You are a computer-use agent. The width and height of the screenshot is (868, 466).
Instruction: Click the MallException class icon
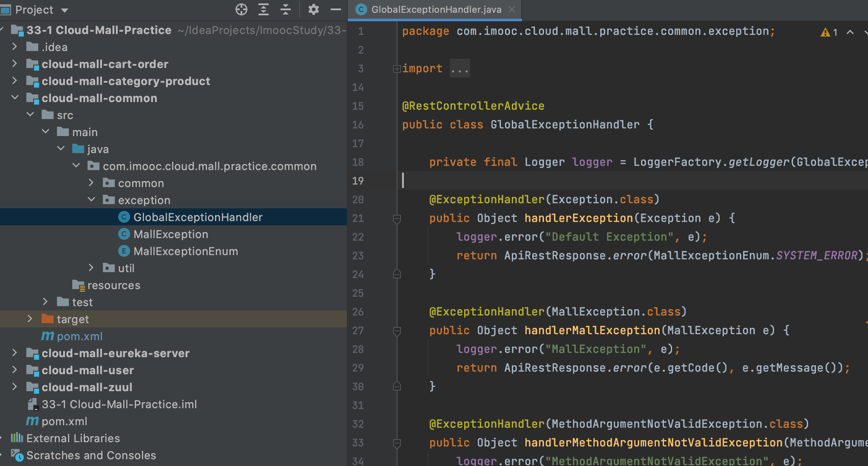point(124,234)
